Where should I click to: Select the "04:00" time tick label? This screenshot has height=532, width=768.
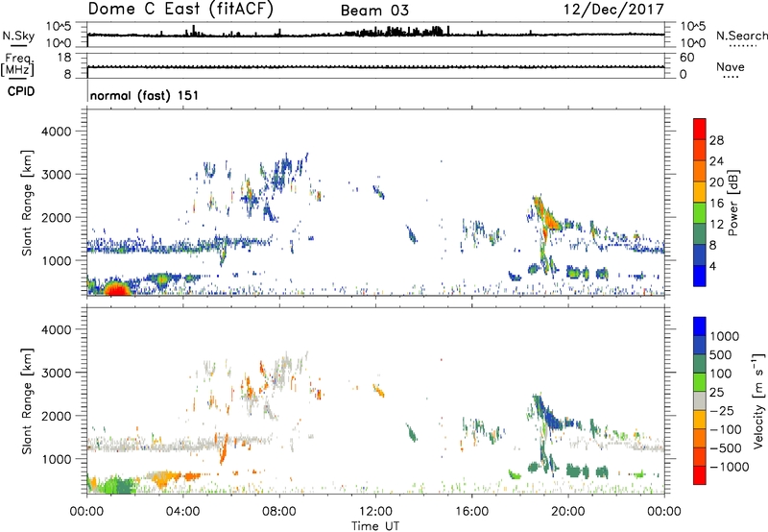point(182,512)
